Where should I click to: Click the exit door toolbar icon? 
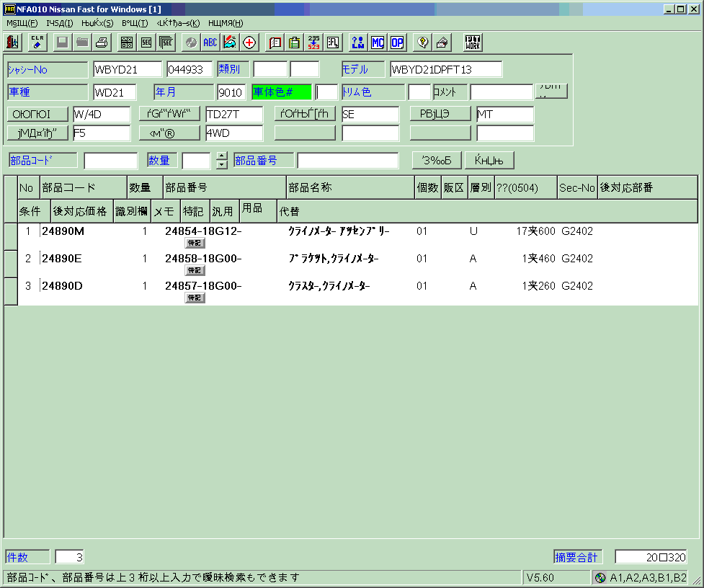coord(13,43)
